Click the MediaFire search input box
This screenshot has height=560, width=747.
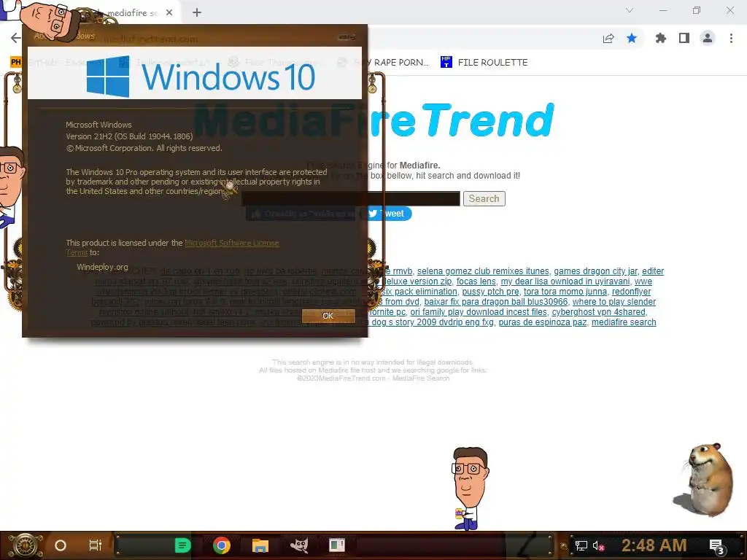pyautogui.click(x=351, y=198)
